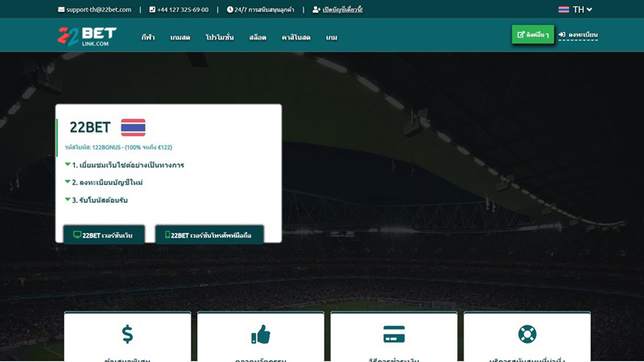This screenshot has height=362, width=644.
Task: Click the lifebuoy support icon
Action: [527, 334]
